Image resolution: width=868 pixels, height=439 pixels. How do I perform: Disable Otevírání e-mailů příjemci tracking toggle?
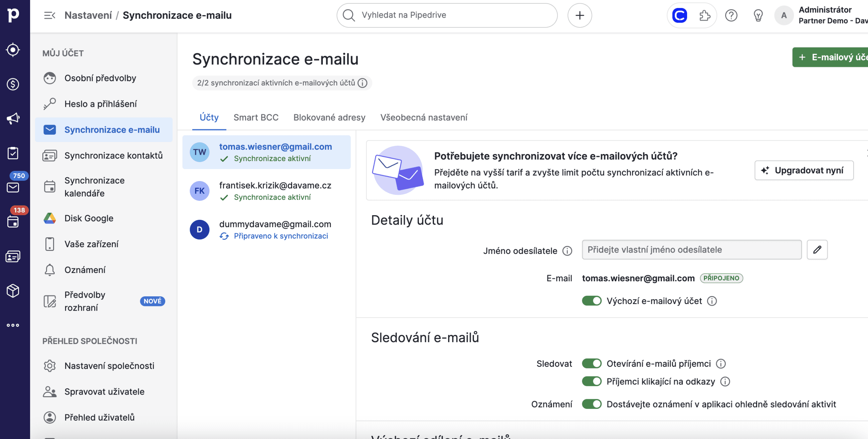point(591,363)
